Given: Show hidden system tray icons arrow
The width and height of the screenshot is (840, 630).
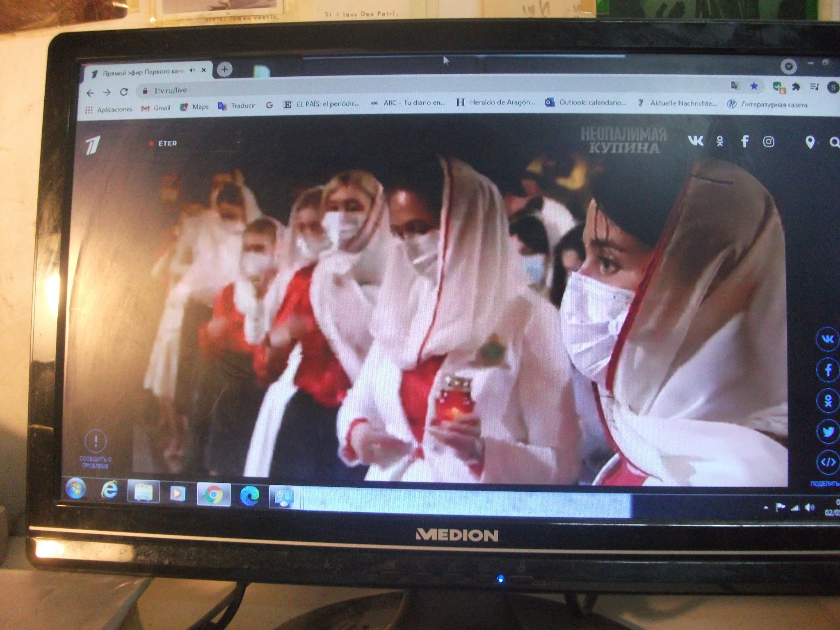Looking at the screenshot, I should [x=766, y=508].
